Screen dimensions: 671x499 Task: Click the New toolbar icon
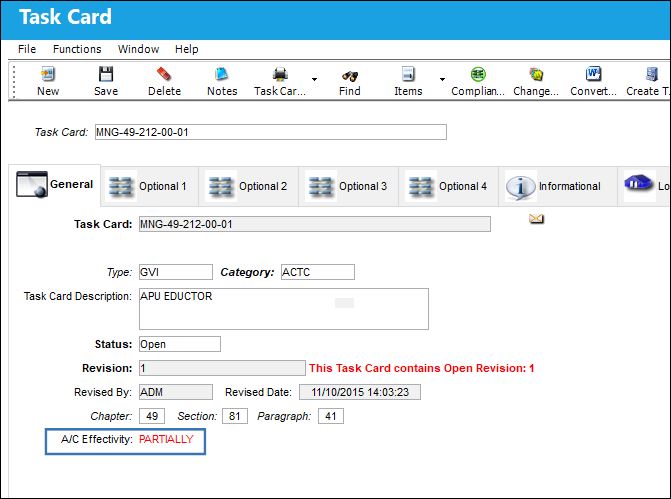pyautogui.click(x=48, y=74)
